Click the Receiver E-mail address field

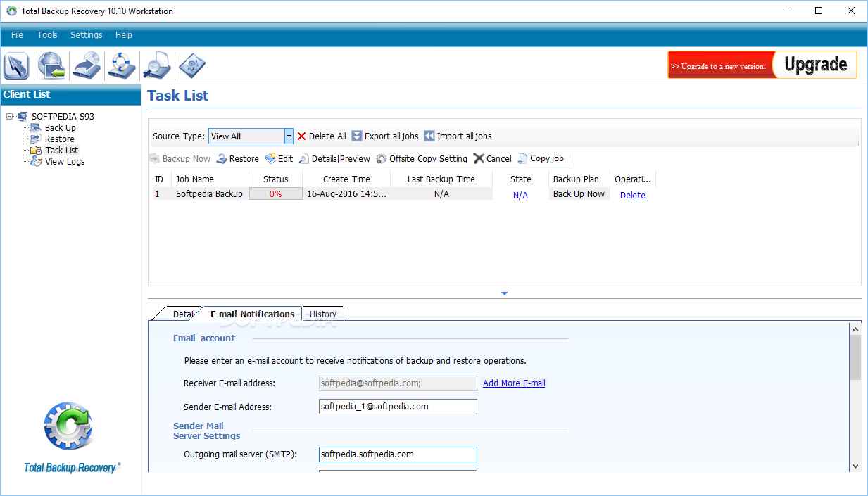(x=398, y=383)
